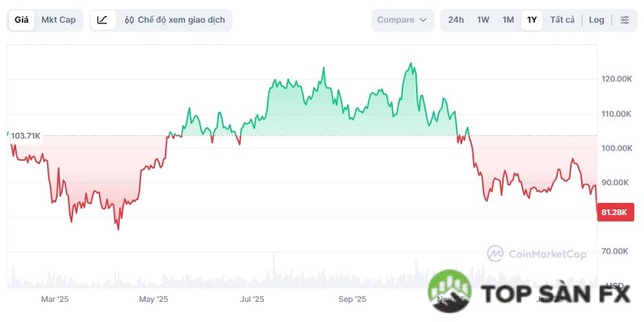Select the 1Y time range

(531, 20)
